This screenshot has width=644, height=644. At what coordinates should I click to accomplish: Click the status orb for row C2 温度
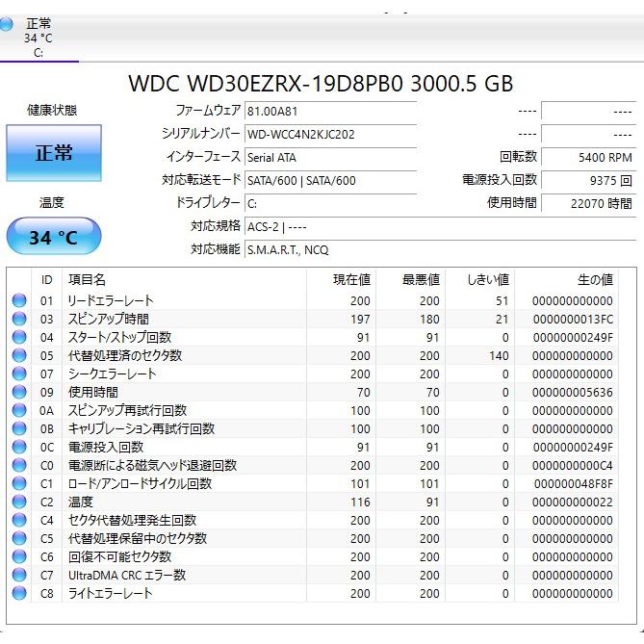pyautogui.click(x=19, y=502)
